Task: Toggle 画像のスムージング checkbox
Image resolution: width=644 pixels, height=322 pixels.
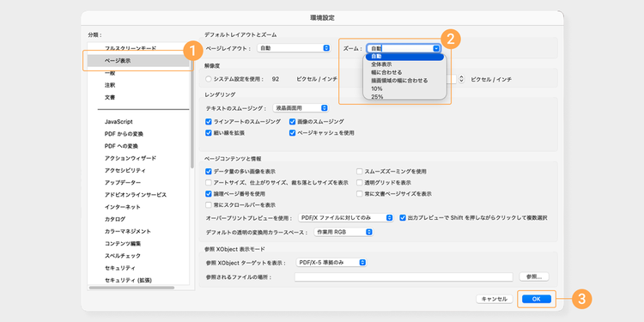Action: [x=293, y=122]
